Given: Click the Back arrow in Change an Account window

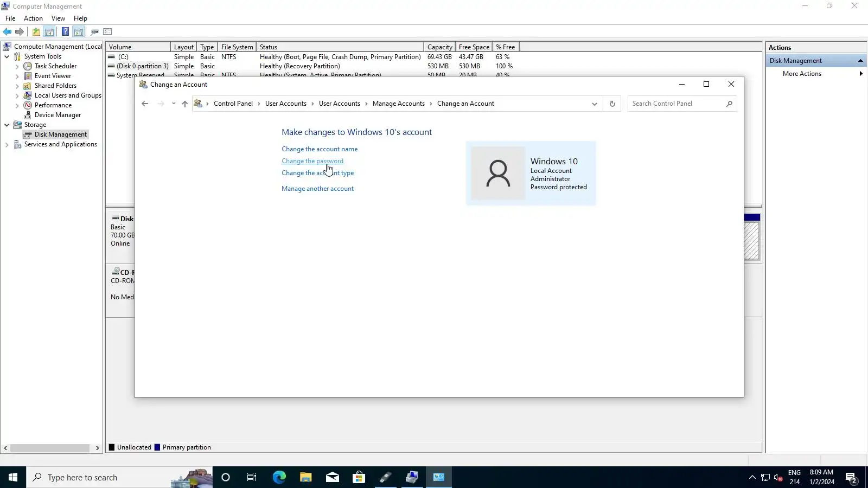Looking at the screenshot, I should (x=145, y=104).
